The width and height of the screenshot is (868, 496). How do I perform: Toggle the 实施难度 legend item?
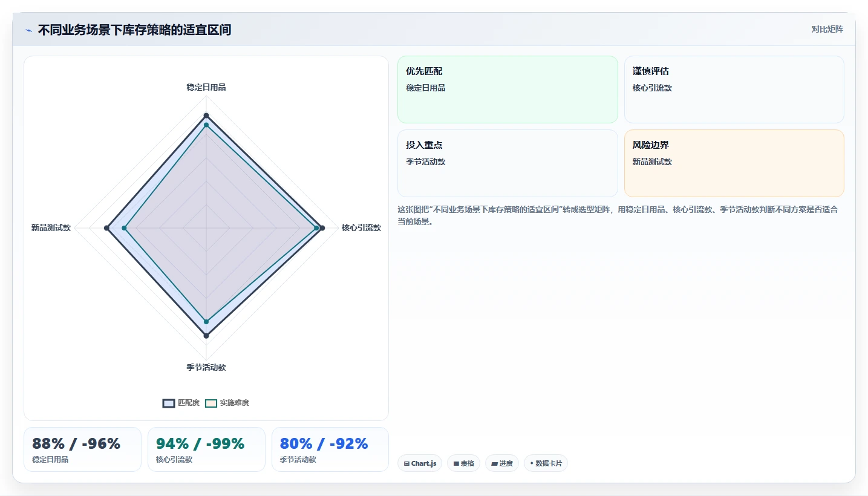point(227,403)
